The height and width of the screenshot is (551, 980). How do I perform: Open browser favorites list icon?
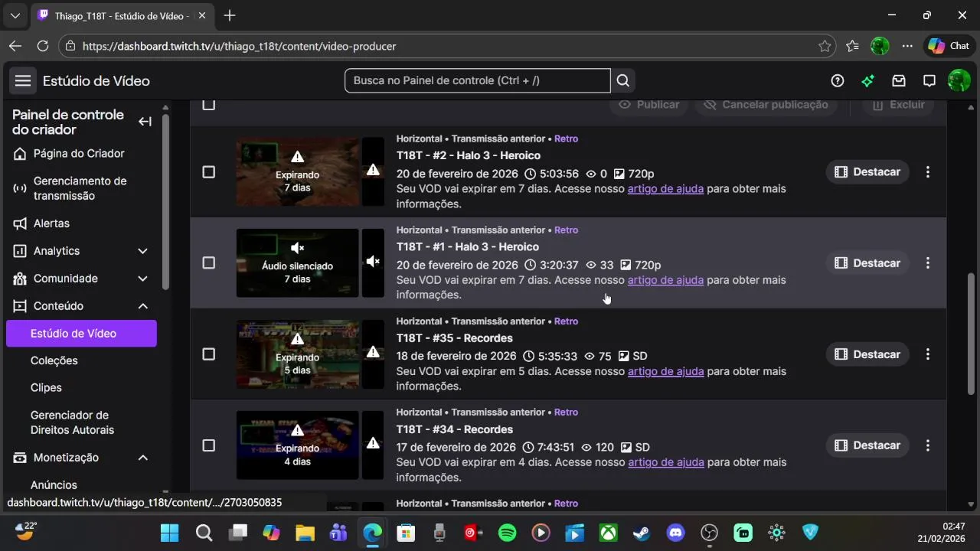tap(852, 46)
